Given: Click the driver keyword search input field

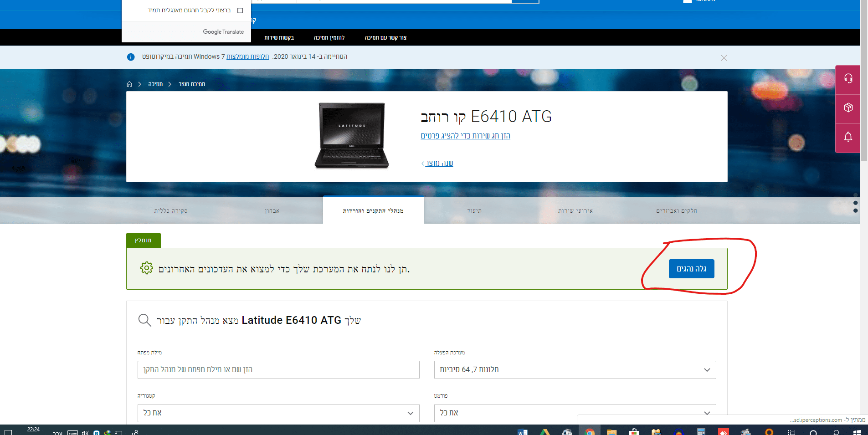Looking at the screenshot, I should [278, 369].
